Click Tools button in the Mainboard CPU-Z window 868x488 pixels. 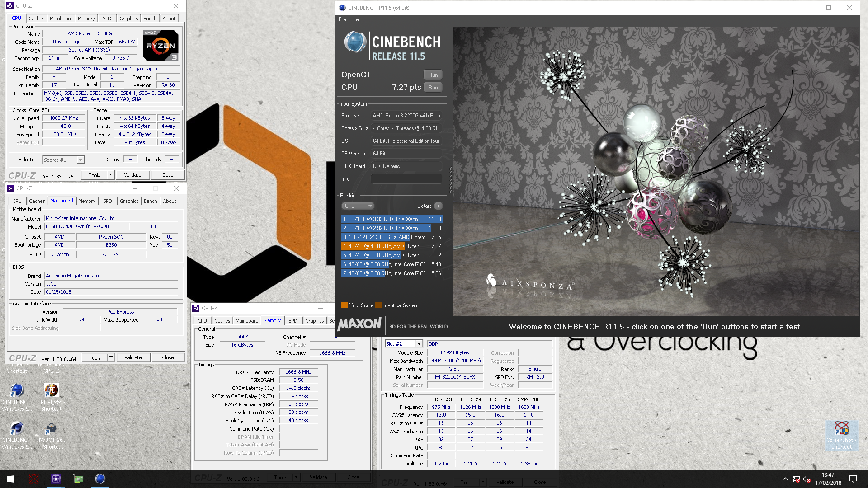point(94,357)
